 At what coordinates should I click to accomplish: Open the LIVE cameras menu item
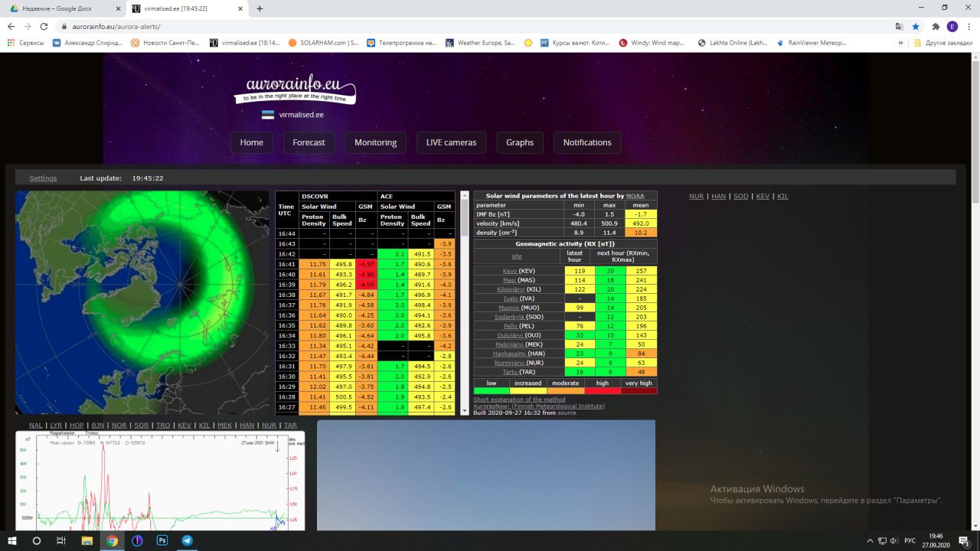click(x=451, y=142)
